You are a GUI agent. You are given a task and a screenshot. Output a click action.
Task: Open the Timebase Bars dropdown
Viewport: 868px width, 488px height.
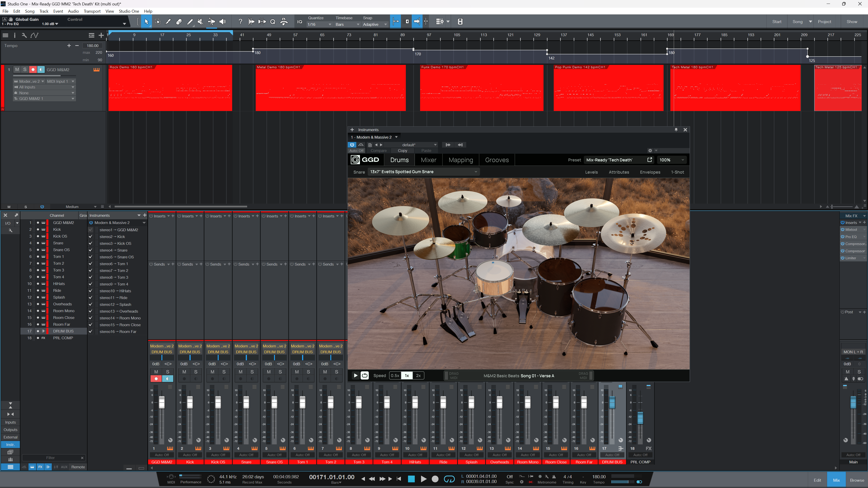pos(347,24)
